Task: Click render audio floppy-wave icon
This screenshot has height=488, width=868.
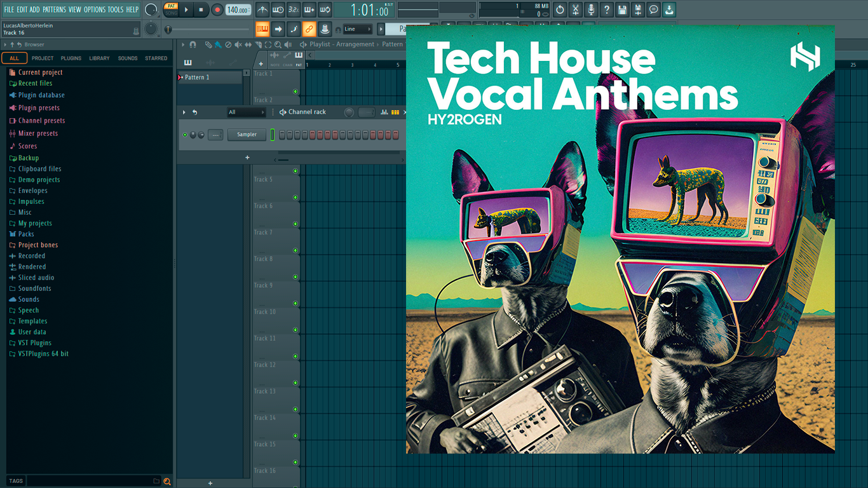Action: (637, 10)
